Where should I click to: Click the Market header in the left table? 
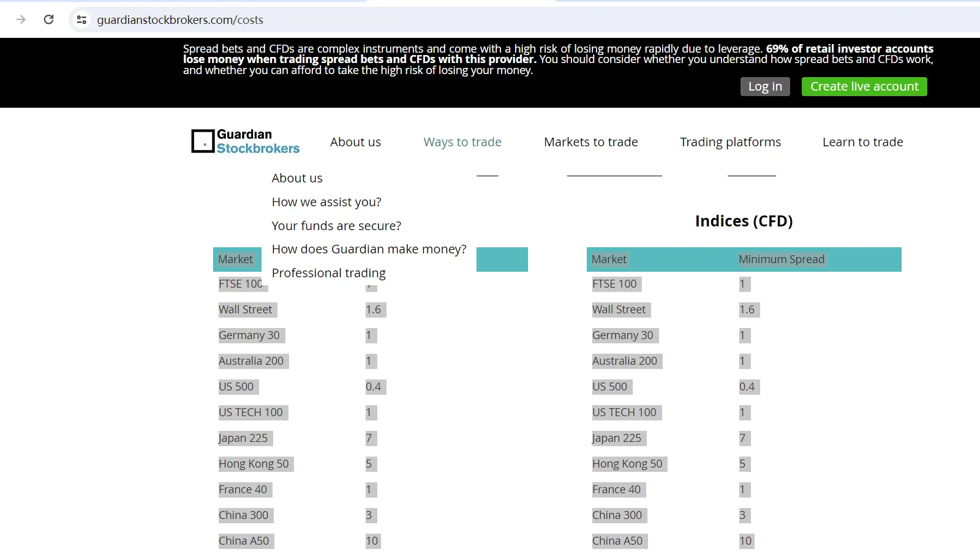235,259
